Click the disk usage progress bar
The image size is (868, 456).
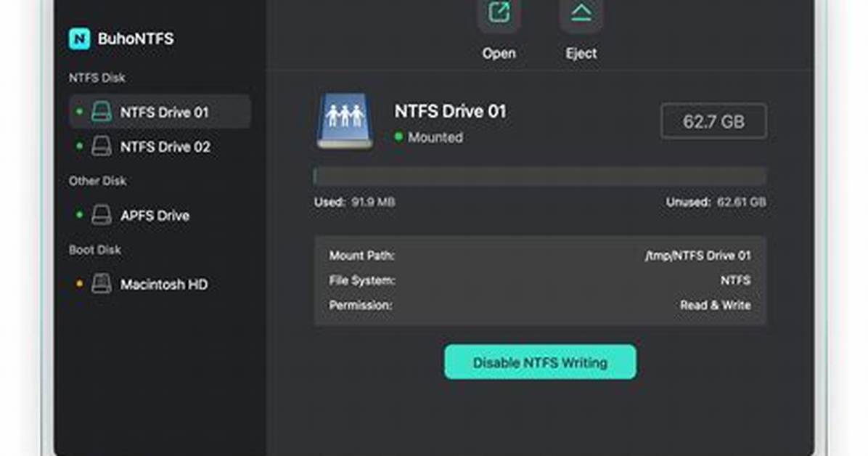[540, 176]
